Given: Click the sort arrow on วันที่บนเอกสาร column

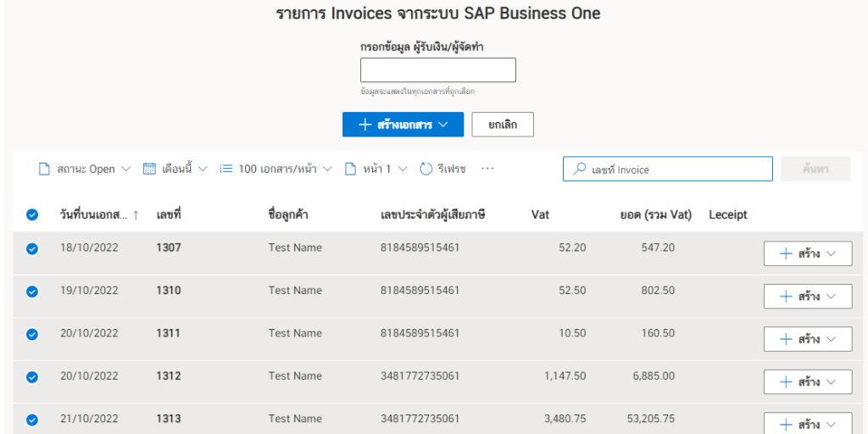Looking at the screenshot, I should tap(136, 215).
